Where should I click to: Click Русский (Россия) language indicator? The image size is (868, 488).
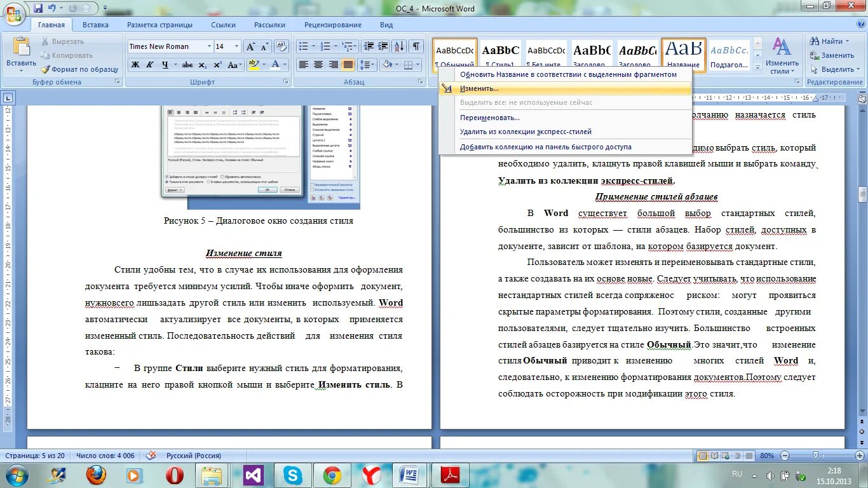click(x=194, y=456)
